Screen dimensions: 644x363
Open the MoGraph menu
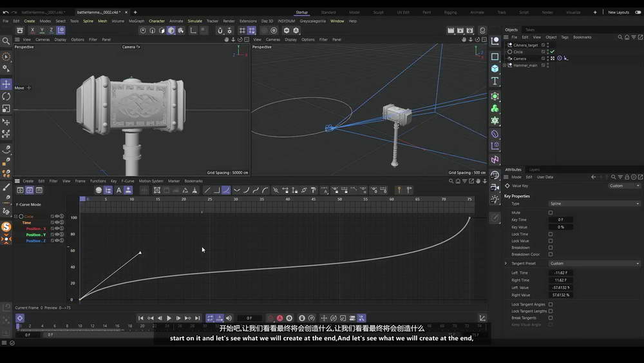137,21
